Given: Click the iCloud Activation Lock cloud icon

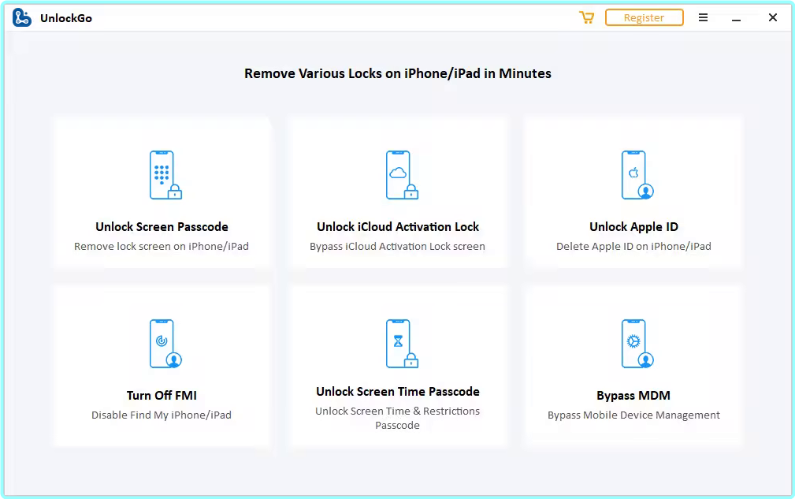Looking at the screenshot, I should 400,176.
